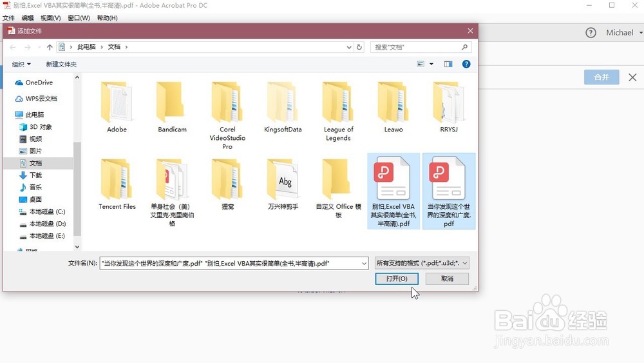This screenshot has height=363, width=644.
Task: Open the 编辑 menu
Action: [28, 18]
